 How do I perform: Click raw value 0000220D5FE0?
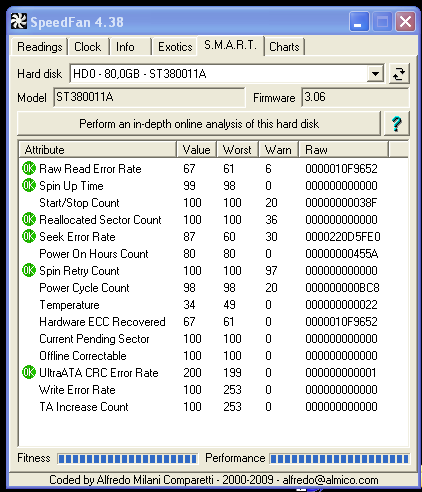343,237
